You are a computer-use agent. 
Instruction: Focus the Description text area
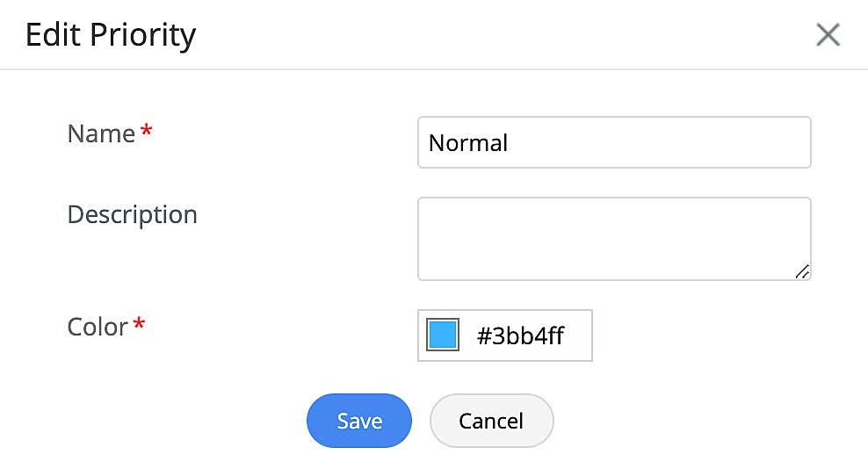click(613, 238)
